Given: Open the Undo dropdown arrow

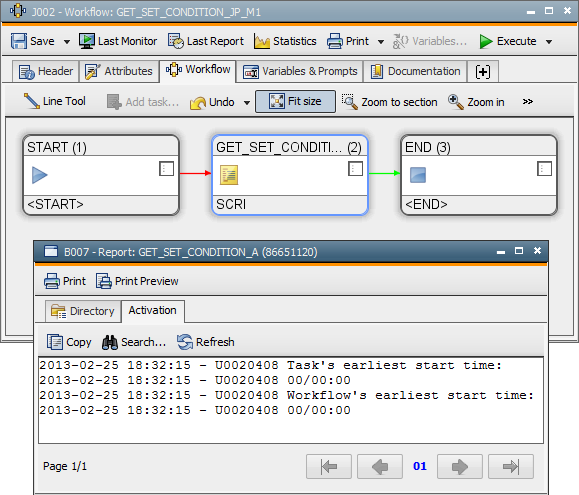Looking at the screenshot, I should (247, 103).
